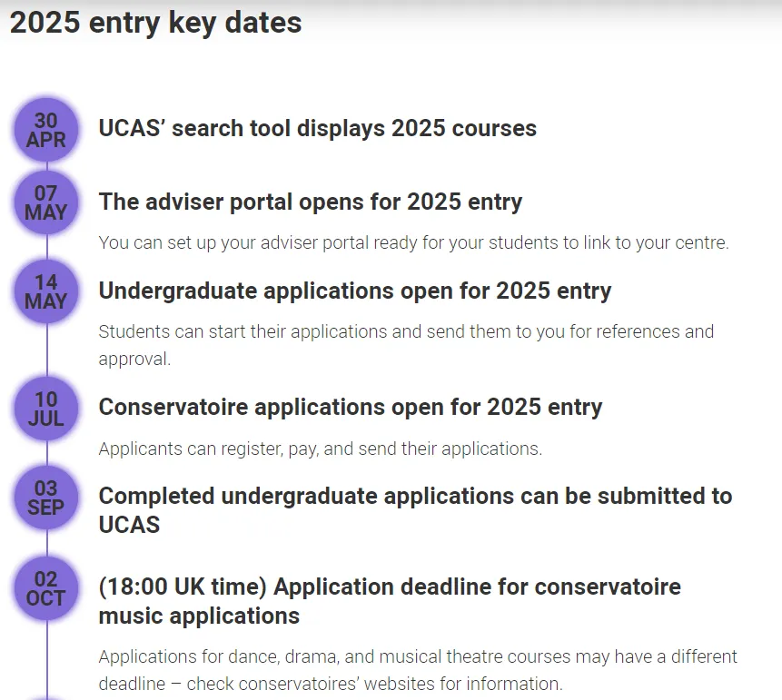The image size is (782, 700).
Task: Click 'The adviser portal opens' heading
Action: tap(310, 201)
